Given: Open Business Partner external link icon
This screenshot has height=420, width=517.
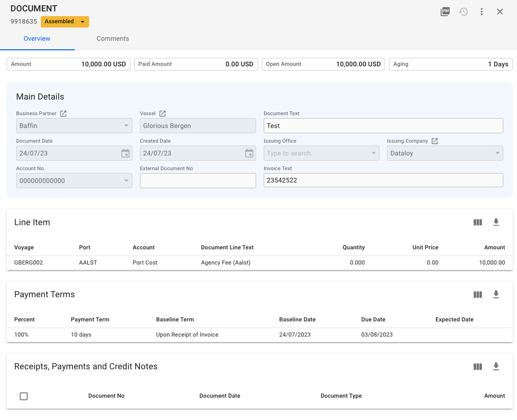Looking at the screenshot, I should pos(64,114).
